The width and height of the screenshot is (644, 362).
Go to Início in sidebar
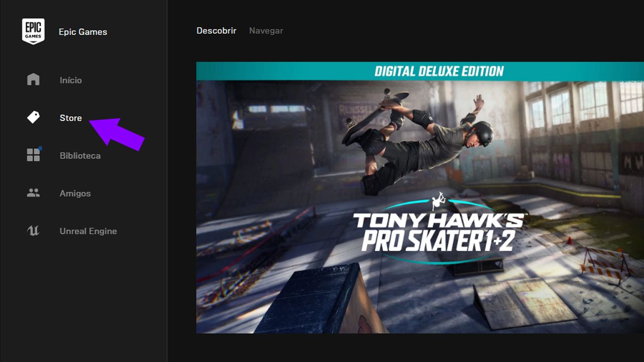tap(70, 80)
